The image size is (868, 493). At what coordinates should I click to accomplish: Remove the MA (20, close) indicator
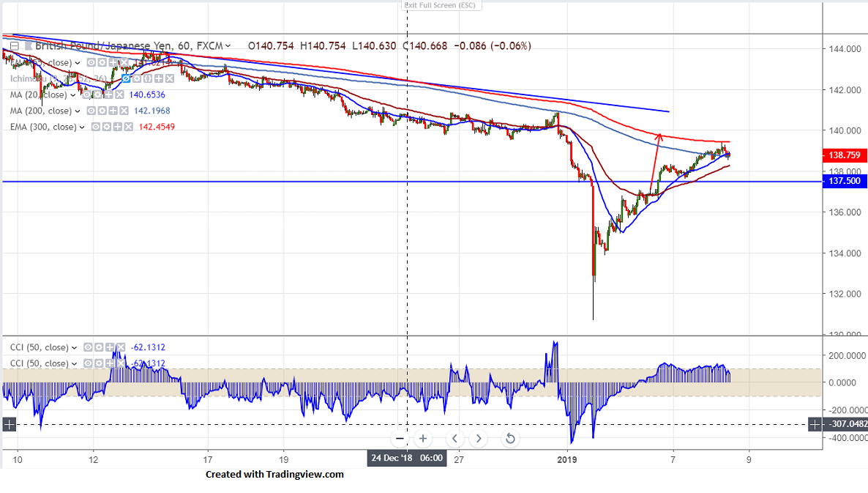coord(120,94)
